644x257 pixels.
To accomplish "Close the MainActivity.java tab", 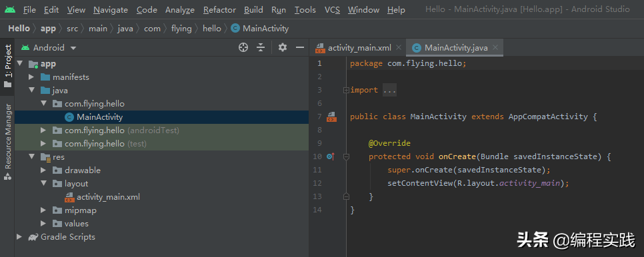I will 495,47.
